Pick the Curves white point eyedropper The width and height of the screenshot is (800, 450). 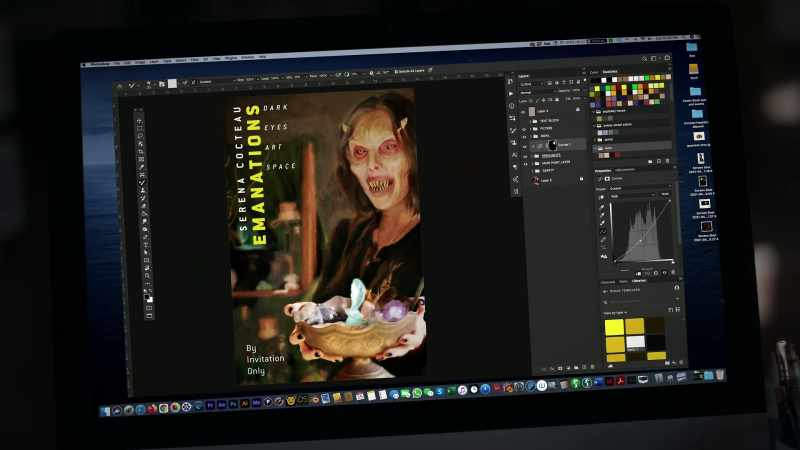[x=603, y=223]
